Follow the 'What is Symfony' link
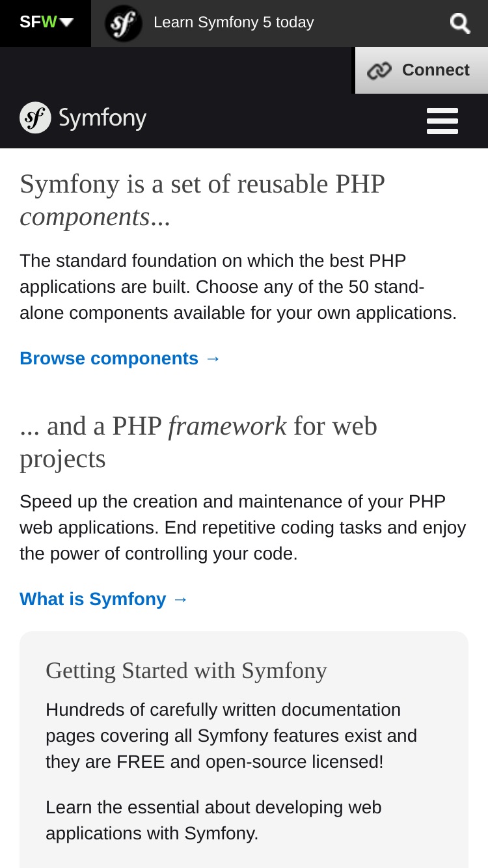This screenshot has height=868, width=488. click(x=104, y=599)
